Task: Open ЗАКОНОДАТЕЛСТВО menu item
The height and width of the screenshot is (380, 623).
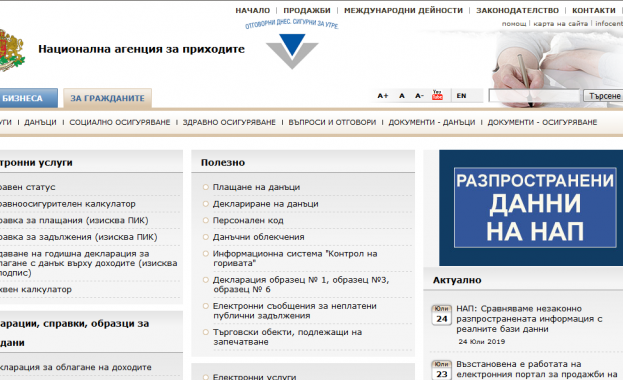Action: pyautogui.click(x=517, y=11)
